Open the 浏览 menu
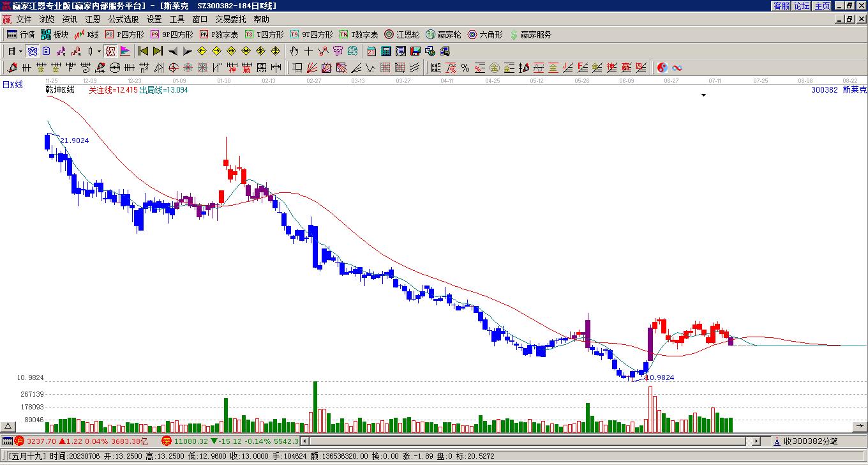Viewport: 868px width, 465px height. point(47,20)
